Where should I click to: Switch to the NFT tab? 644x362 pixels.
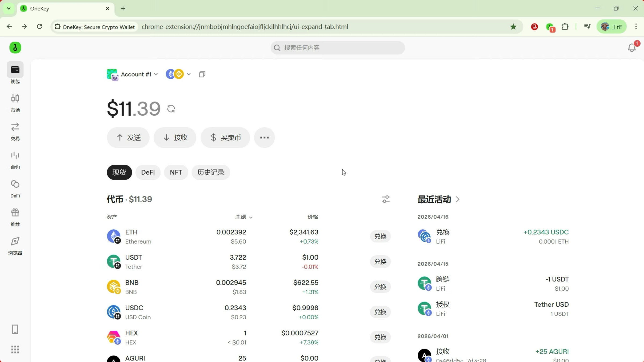click(x=176, y=172)
